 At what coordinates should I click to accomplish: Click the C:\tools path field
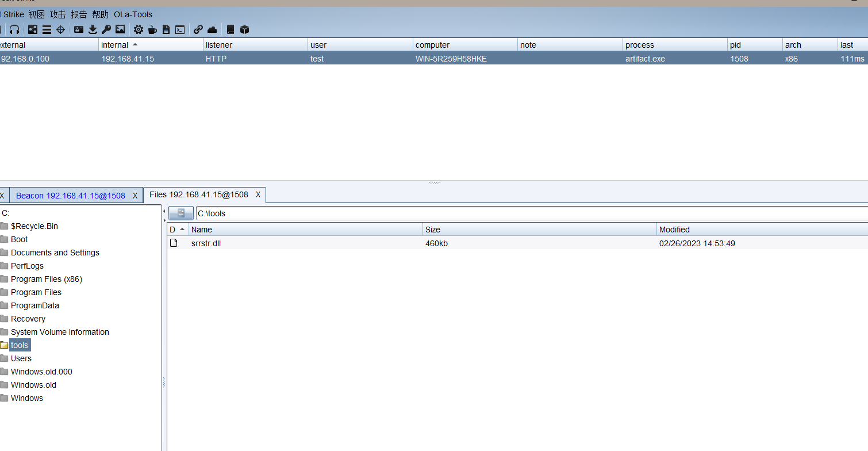point(532,213)
